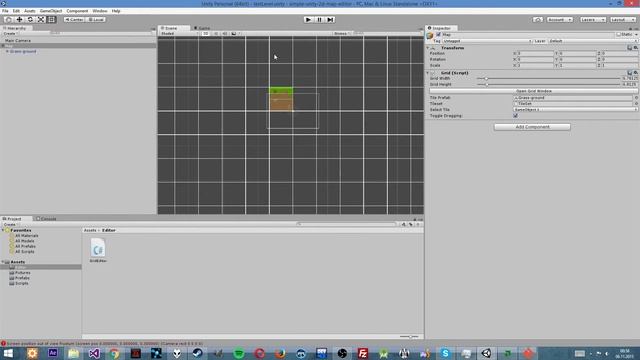Click the Project search field

point(346,224)
